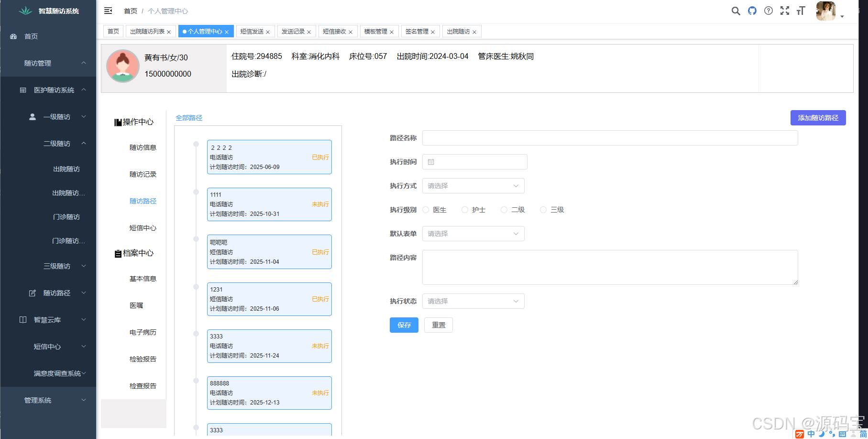Screen dimensions: 868x439
Task: Open the GitHub repository icon
Action: tap(752, 11)
